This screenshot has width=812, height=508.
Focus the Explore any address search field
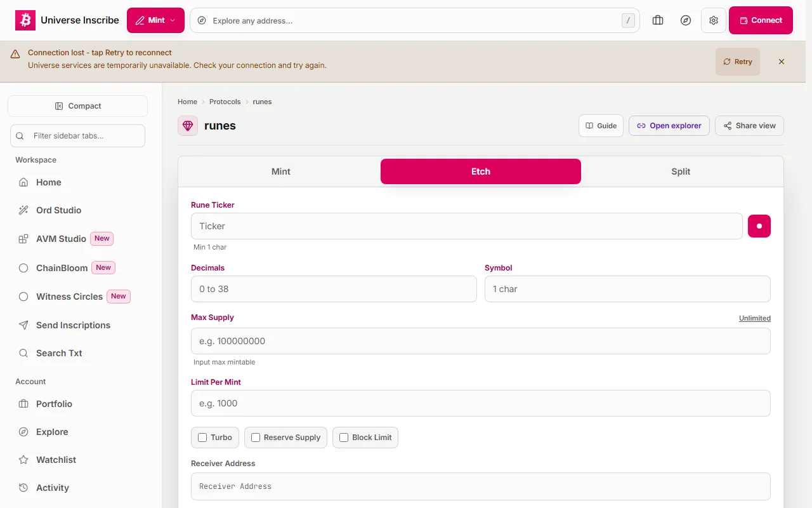415,20
